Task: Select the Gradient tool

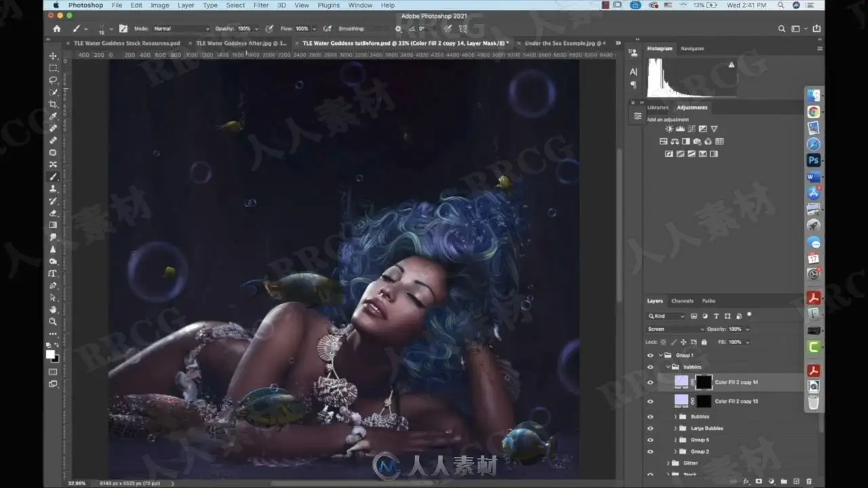Action: tap(53, 225)
